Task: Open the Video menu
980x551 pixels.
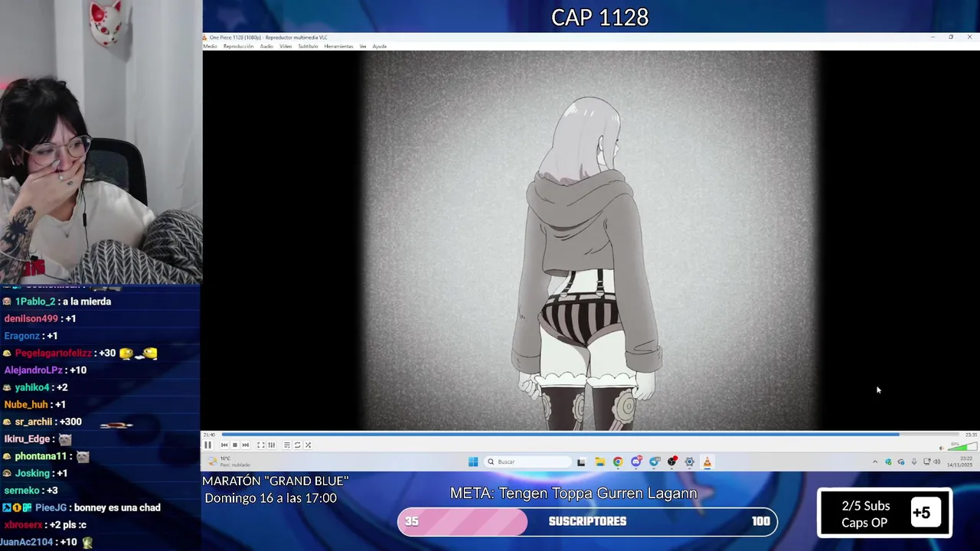Action: 286,47
